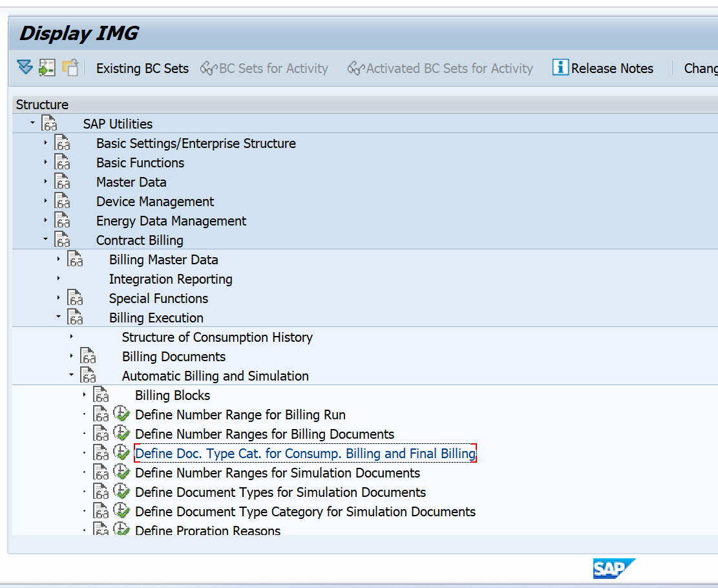Open documentation icon for Define Doc. Type Cat. row
This screenshot has width=718, height=588.
(x=101, y=453)
